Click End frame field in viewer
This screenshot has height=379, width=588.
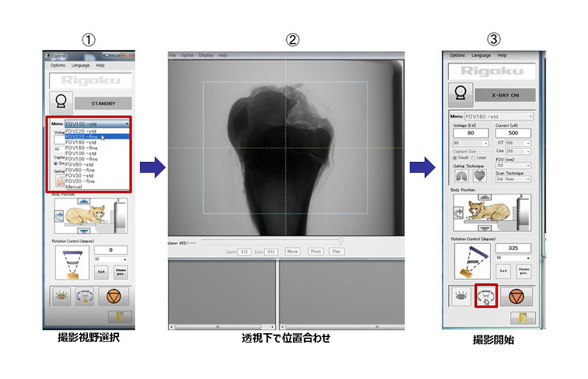271,252
